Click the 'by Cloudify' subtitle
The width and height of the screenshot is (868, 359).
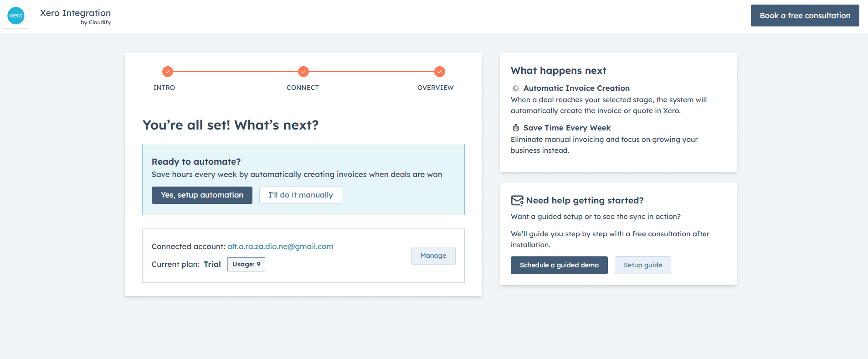pos(96,22)
